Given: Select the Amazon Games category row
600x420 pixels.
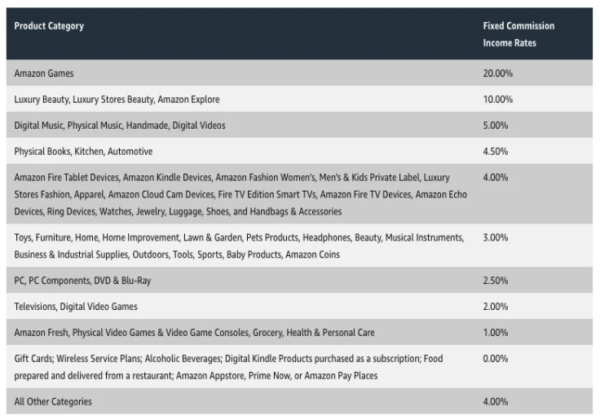Looking at the screenshot, I should pyautogui.click(x=44, y=75).
